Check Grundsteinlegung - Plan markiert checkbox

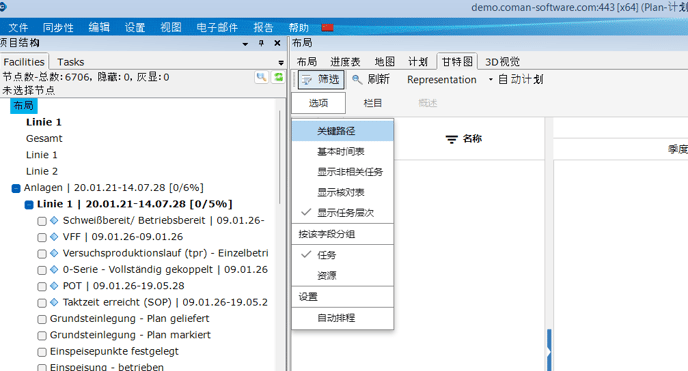(42, 336)
